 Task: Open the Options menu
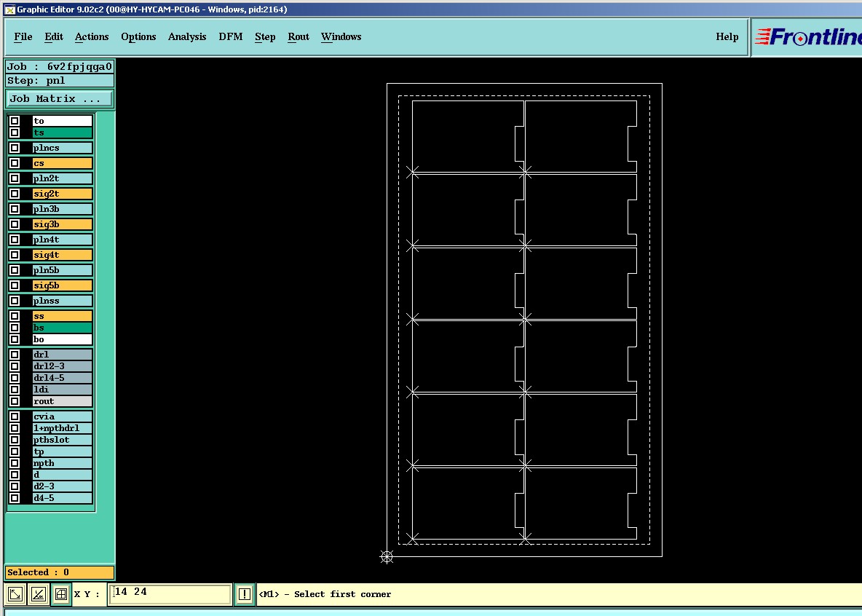pyautogui.click(x=138, y=37)
